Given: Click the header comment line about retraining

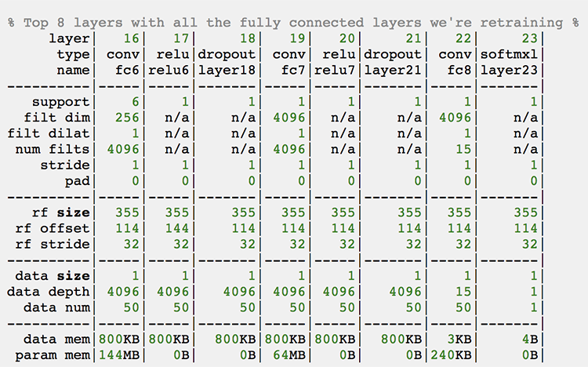Looking at the screenshot, I should [294, 23].
